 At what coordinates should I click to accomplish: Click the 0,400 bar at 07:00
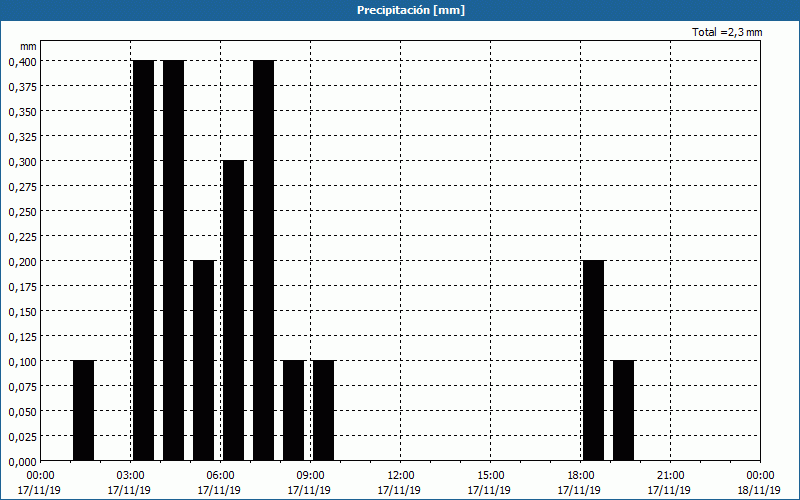264,261
